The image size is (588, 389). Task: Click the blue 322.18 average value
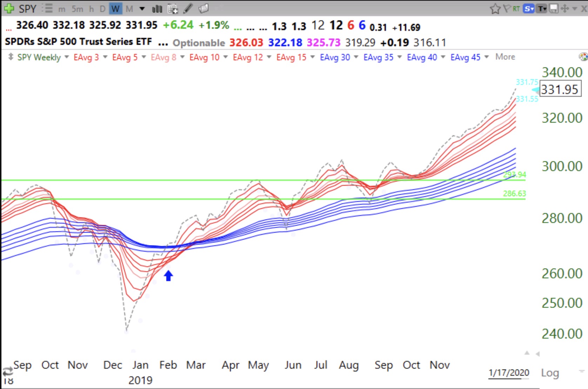coord(285,42)
